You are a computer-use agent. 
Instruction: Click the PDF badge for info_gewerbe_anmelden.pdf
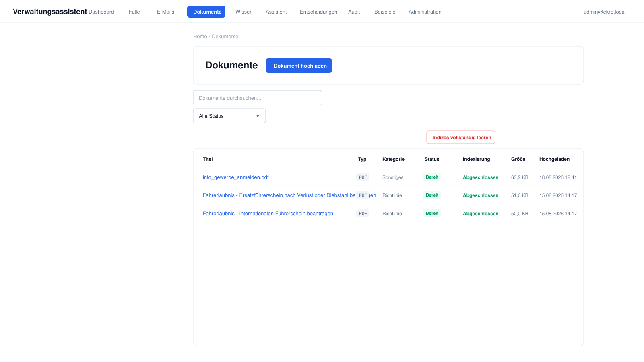pyautogui.click(x=363, y=177)
